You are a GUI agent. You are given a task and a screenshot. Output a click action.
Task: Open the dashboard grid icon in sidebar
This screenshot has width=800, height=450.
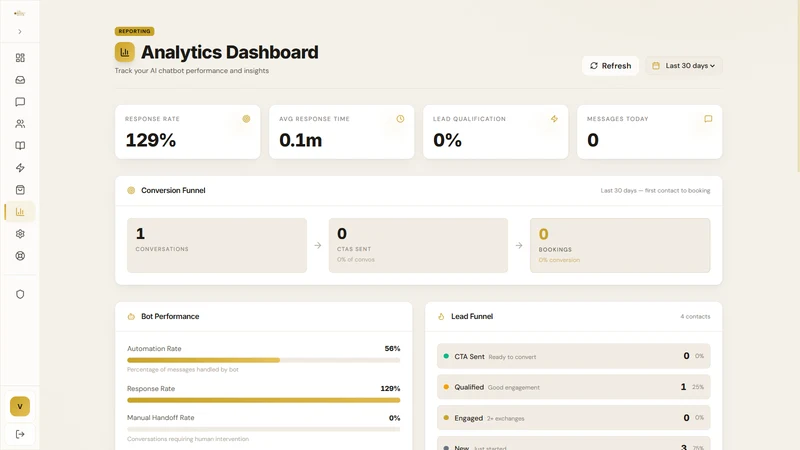(x=20, y=58)
